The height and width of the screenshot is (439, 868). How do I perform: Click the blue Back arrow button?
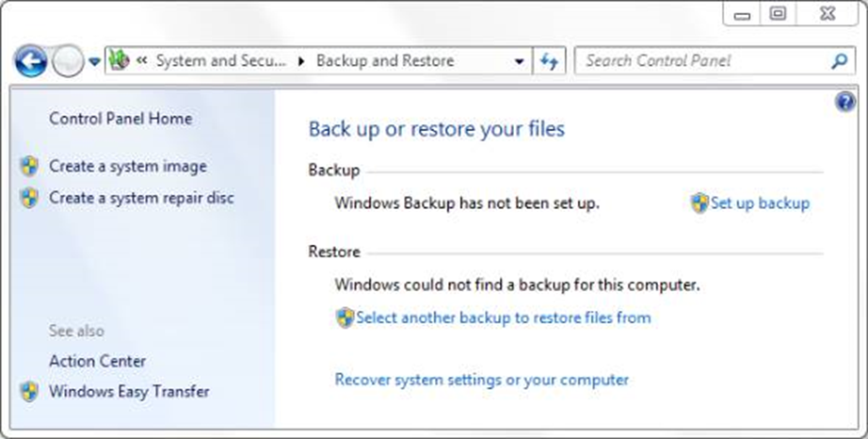(x=30, y=62)
